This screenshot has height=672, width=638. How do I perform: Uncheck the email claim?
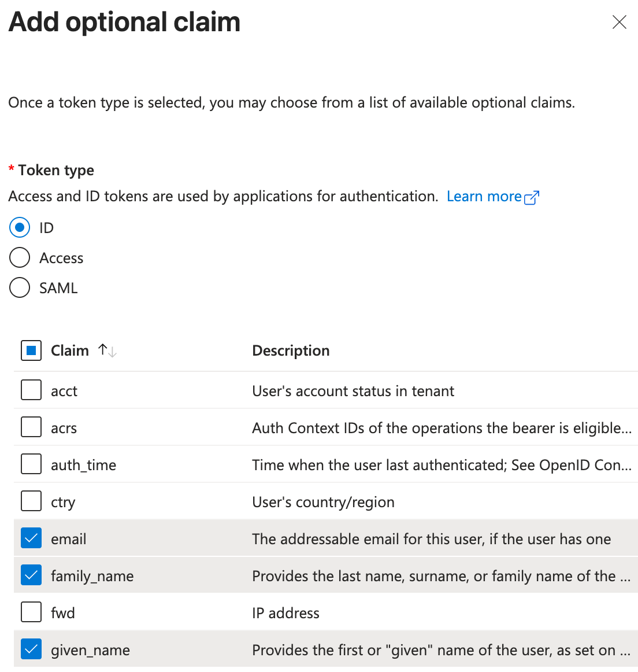(x=31, y=538)
